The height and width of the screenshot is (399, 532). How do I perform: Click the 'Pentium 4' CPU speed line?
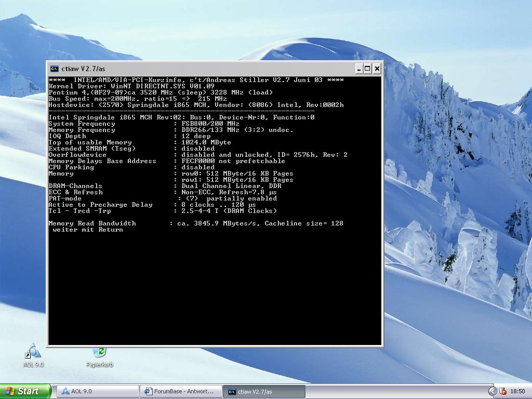[x=161, y=92]
